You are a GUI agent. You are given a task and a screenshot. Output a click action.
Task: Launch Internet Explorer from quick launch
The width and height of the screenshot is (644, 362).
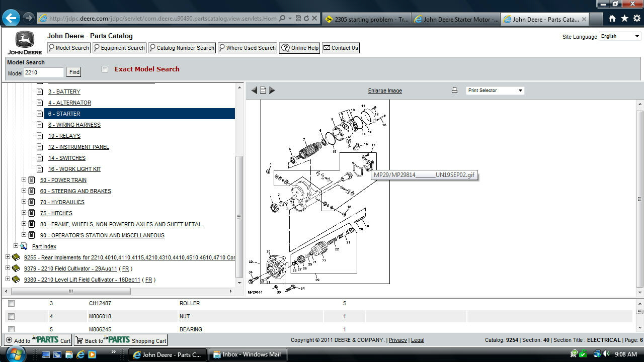[x=80, y=354]
